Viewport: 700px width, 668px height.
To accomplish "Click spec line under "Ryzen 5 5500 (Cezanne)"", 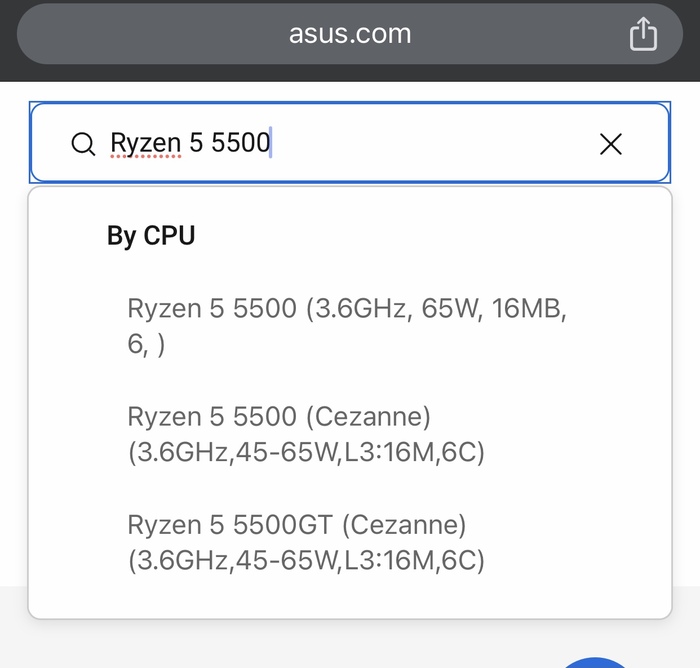I will [306, 453].
